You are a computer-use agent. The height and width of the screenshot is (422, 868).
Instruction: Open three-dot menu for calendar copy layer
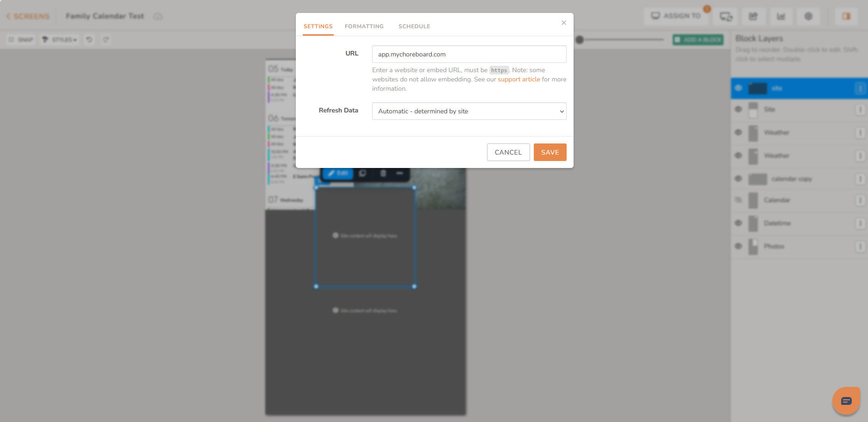860,179
